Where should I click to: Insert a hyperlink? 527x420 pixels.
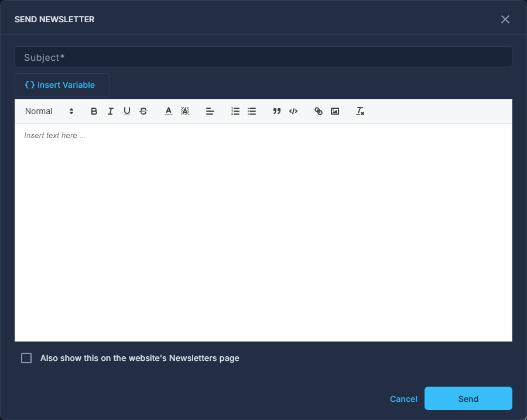click(x=319, y=111)
